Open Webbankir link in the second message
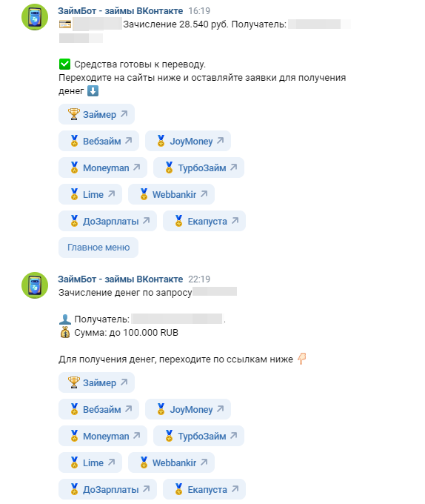The image size is (425, 504). [172, 462]
